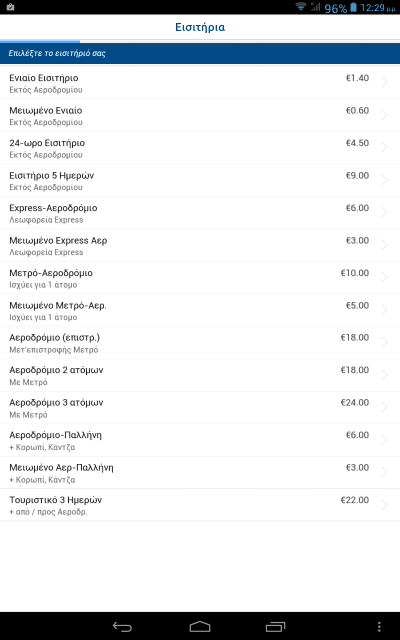400x640 pixels.
Task: Tap the battery status icon
Action: [353, 7]
